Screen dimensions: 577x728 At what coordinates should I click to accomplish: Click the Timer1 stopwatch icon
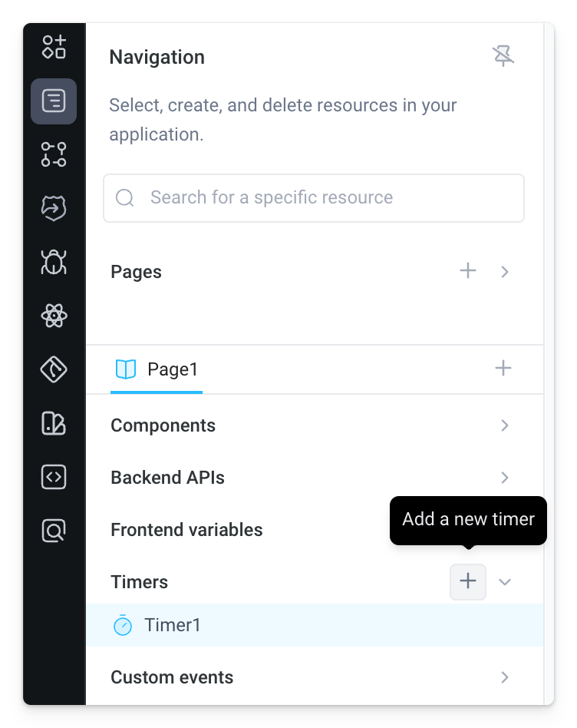[x=122, y=625]
